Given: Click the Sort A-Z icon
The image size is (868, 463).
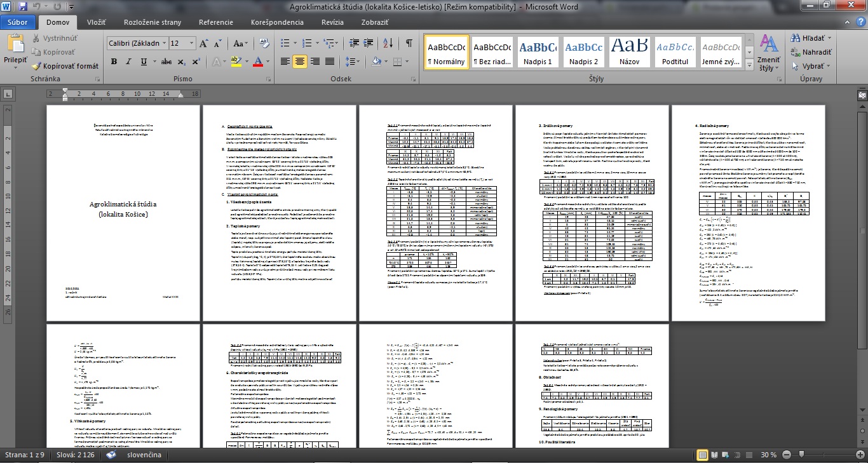Looking at the screenshot, I should 389,44.
